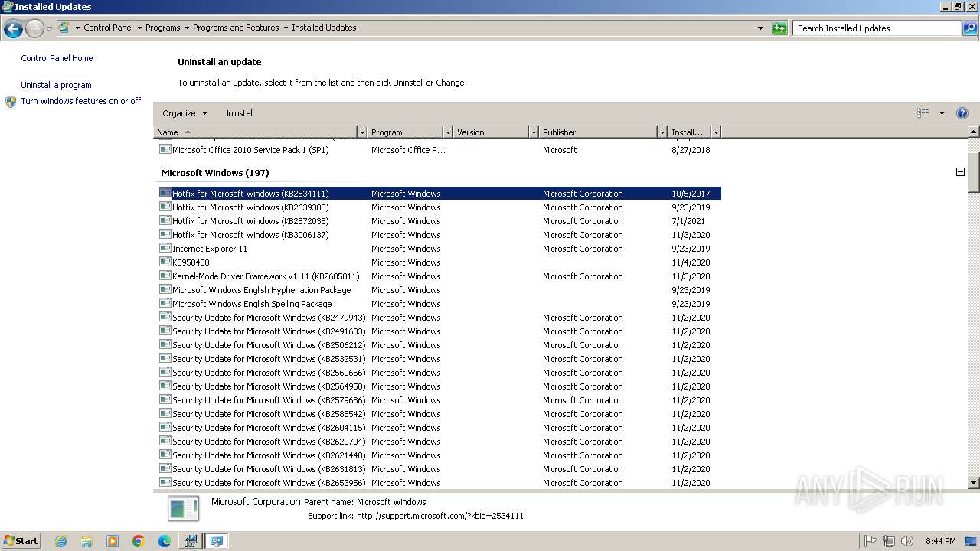Click the Uninstall toolbar button
This screenshot has width=980, height=551.
click(x=238, y=113)
